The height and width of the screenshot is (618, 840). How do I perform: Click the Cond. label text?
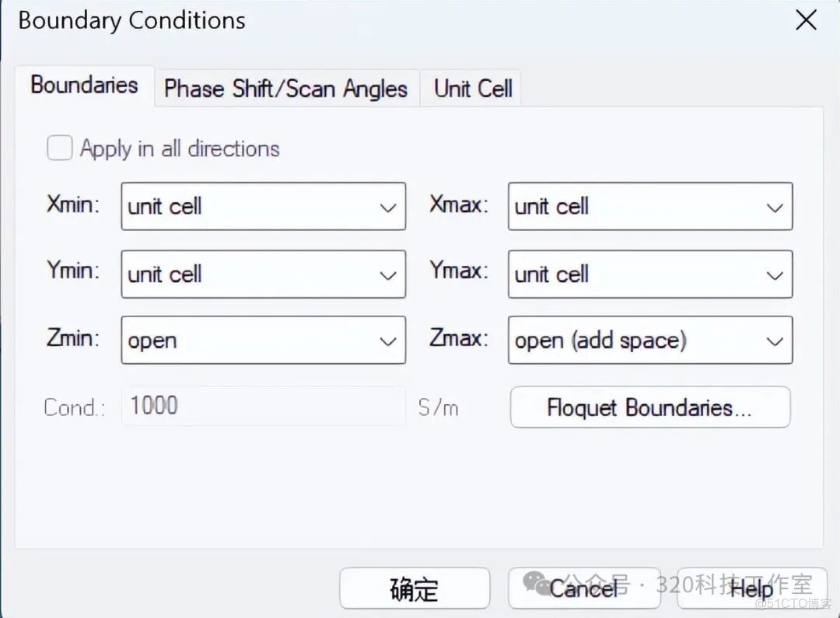74,407
